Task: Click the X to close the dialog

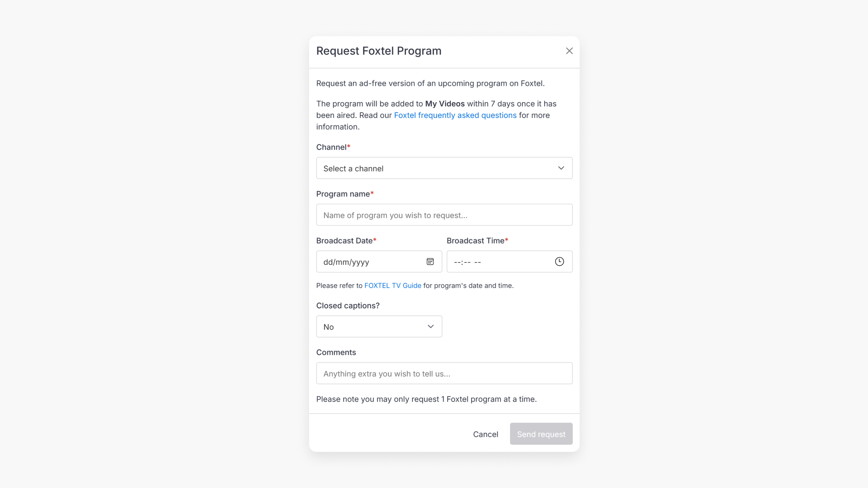Action: tap(569, 51)
